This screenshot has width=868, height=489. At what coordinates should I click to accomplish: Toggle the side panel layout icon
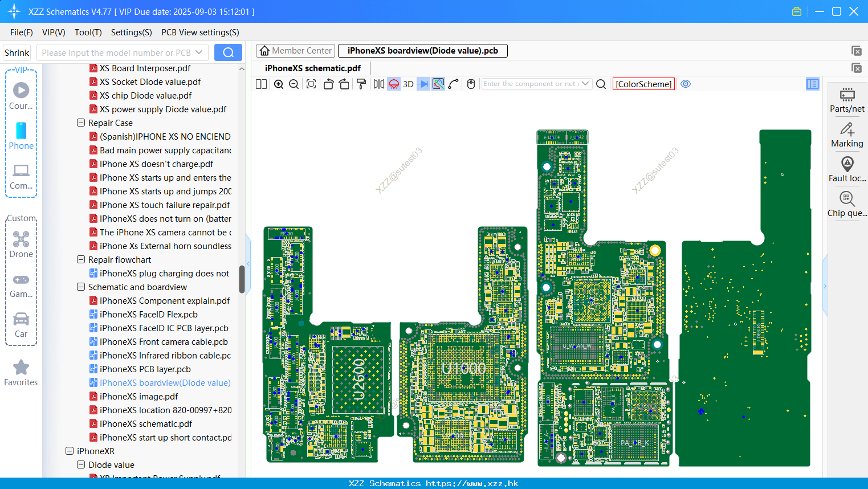(x=813, y=84)
